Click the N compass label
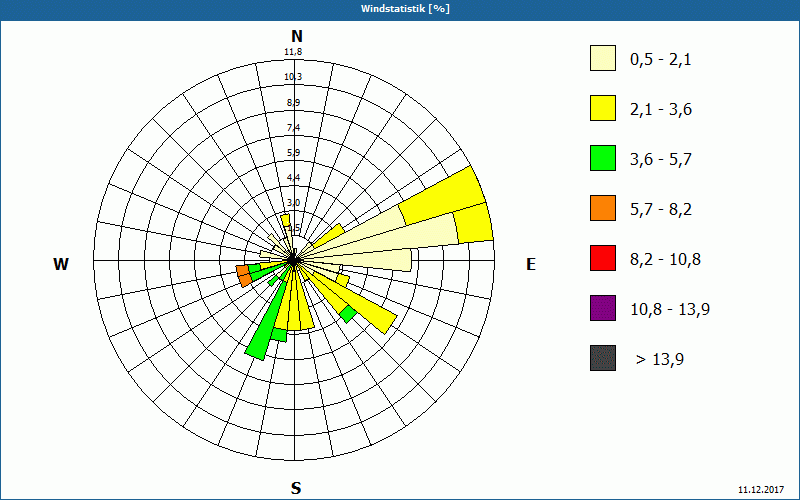Image resolution: width=800 pixels, height=500 pixels. click(296, 36)
